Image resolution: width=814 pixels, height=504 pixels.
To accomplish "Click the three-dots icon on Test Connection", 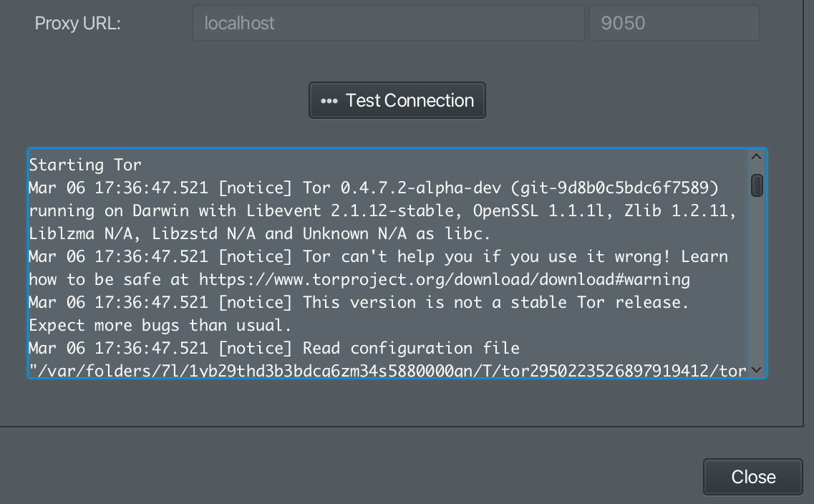I will click(329, 100).
